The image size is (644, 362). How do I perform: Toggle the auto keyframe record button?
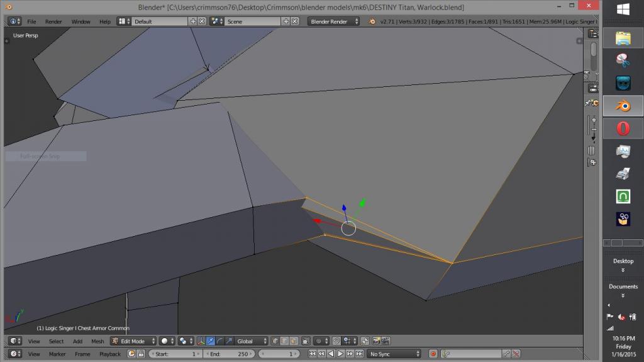(433, 354)
